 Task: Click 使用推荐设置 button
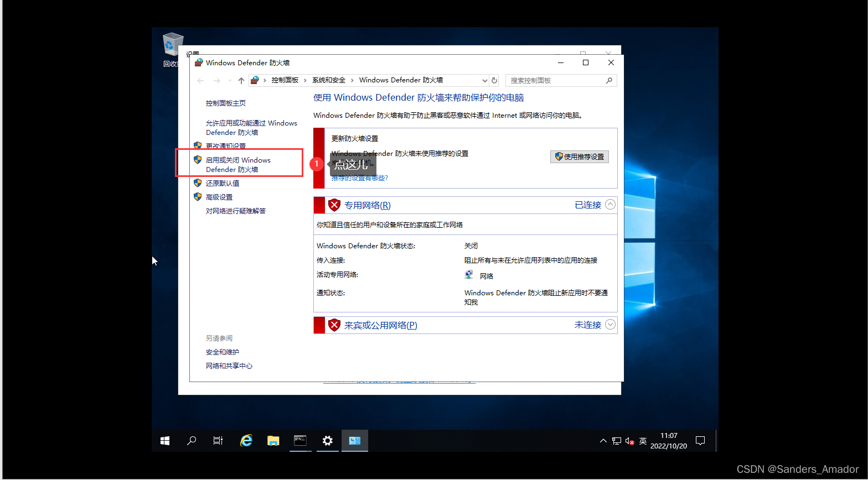tap(580, 156)
